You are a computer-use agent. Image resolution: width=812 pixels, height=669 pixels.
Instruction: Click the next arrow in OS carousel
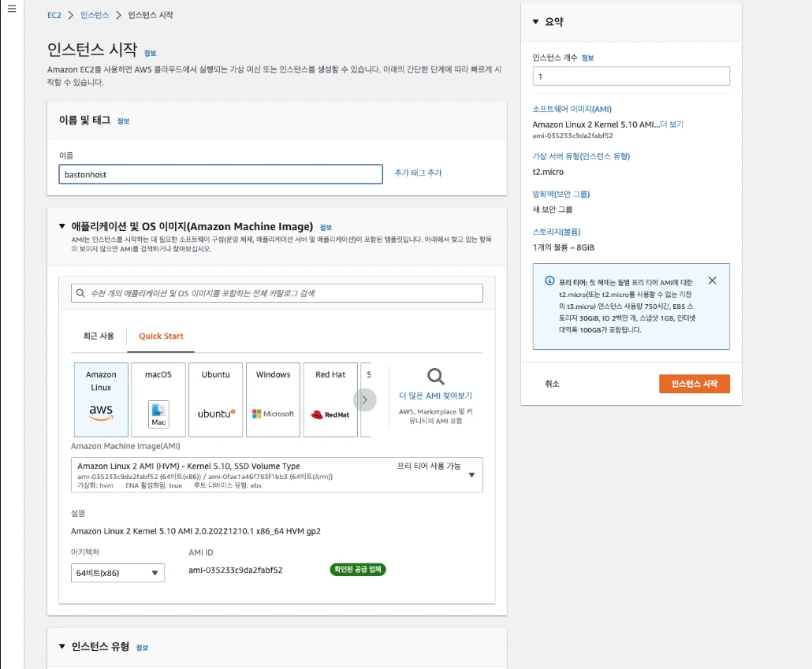pyautogui.click(x=364, y=400)
